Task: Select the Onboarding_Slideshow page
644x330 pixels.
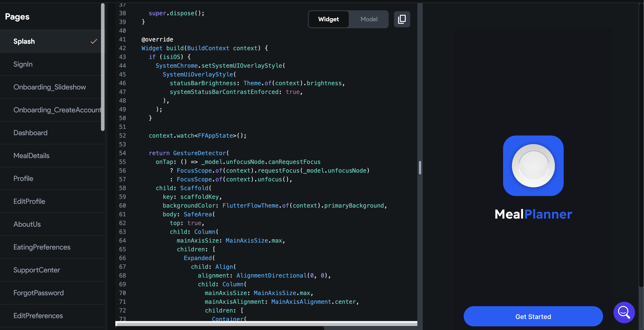Action: [x=50, y=87]
